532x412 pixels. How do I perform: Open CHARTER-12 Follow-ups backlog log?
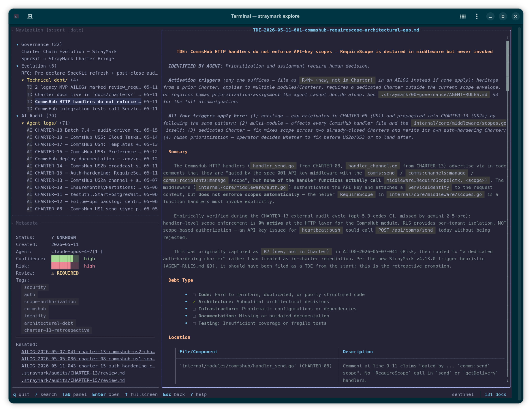(92, 202)
